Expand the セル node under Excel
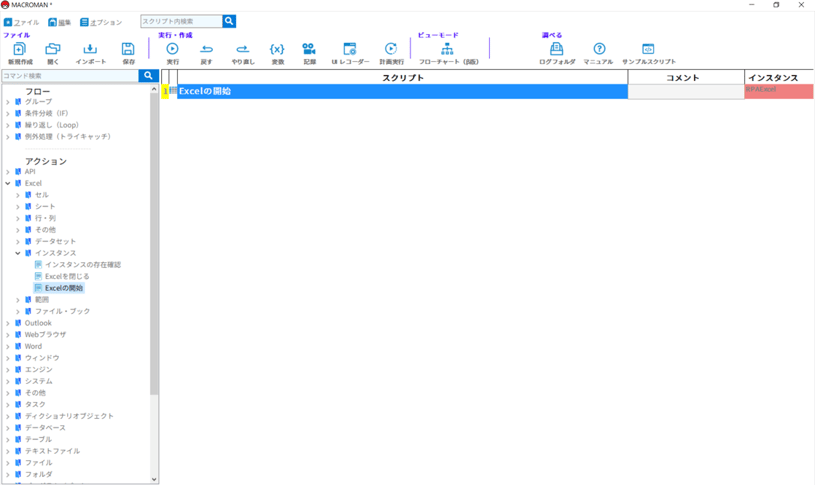This screenshot has height=485, width=815. (x=17, y=195)
